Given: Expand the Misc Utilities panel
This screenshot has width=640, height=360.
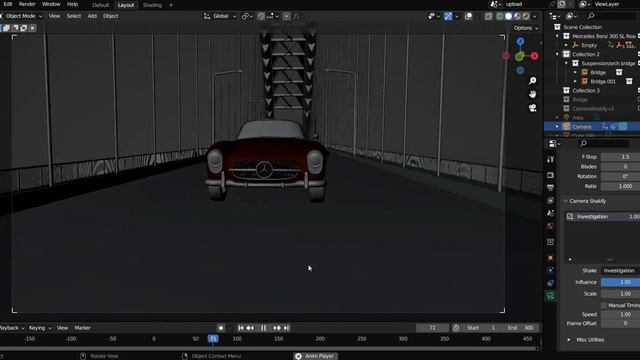Looking at the screenshot, I should (569, 340).
